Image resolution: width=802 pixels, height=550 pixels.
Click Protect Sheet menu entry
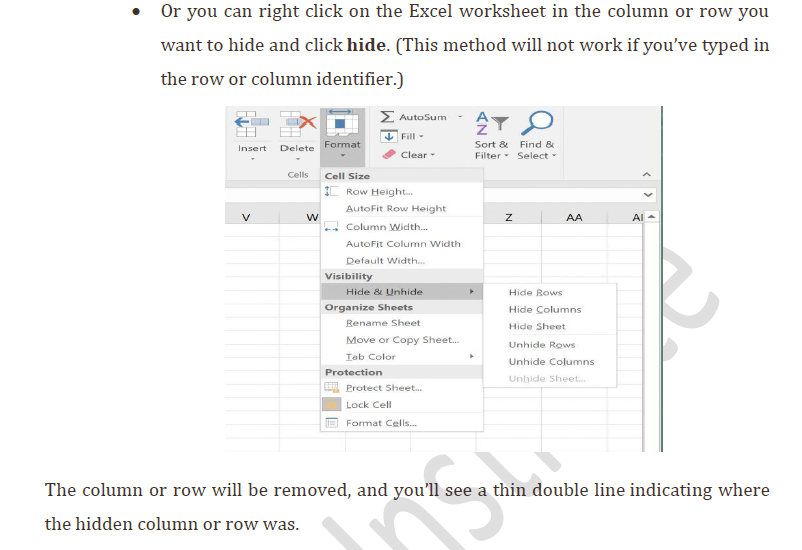click(383, 388)
